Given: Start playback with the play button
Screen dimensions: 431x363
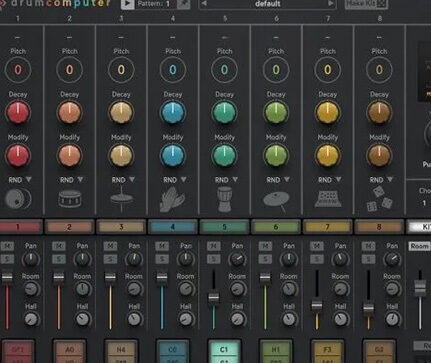Looking at the screenshot, I should 127,4.
